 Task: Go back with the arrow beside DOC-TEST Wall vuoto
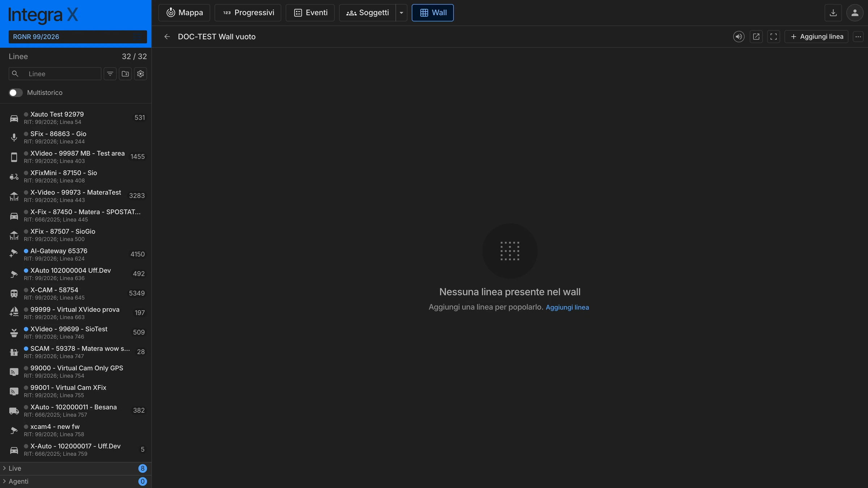[167, 37]
